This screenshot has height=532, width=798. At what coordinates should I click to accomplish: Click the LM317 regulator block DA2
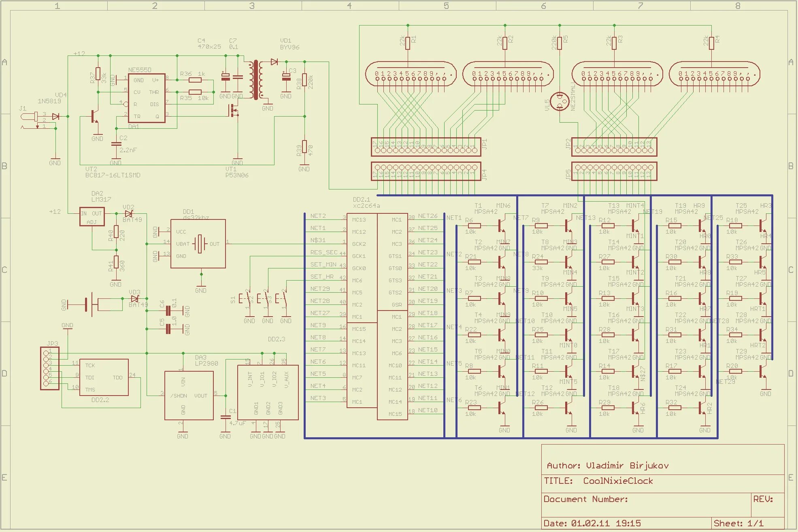pyautogui.click(x=92, y=217)
